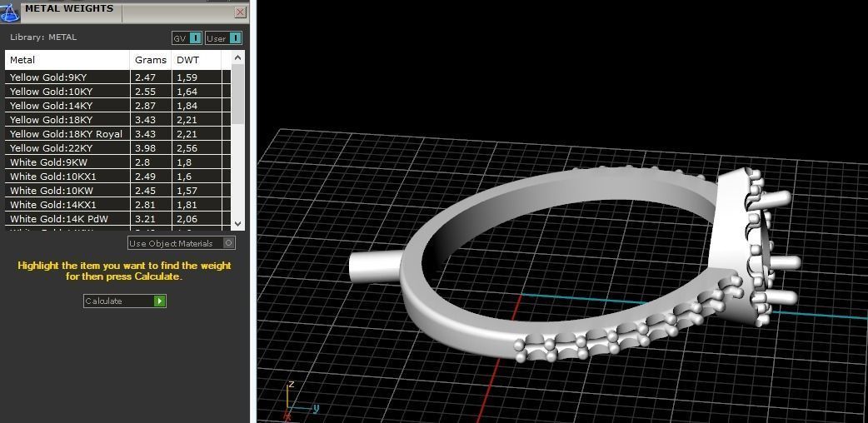Select the Yellow Gold:18KY row
868x423 pixels.
coord(117,120)
